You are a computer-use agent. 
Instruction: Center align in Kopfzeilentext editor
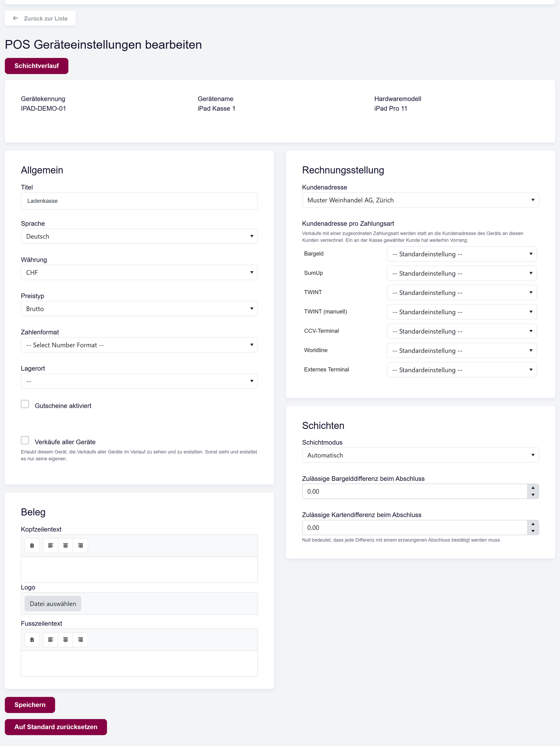point(65,545)
